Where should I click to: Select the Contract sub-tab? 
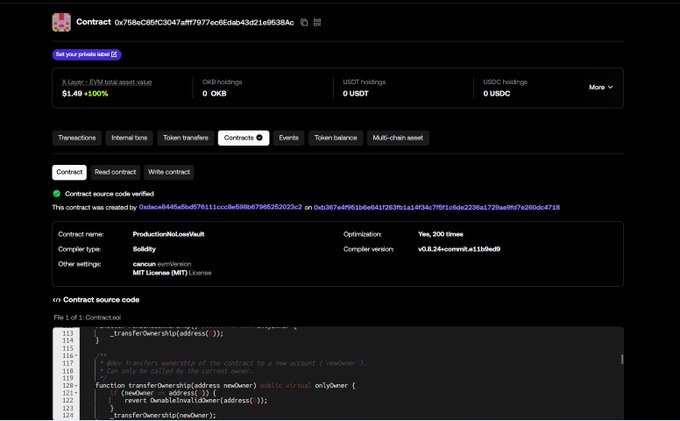pos(69,172)
